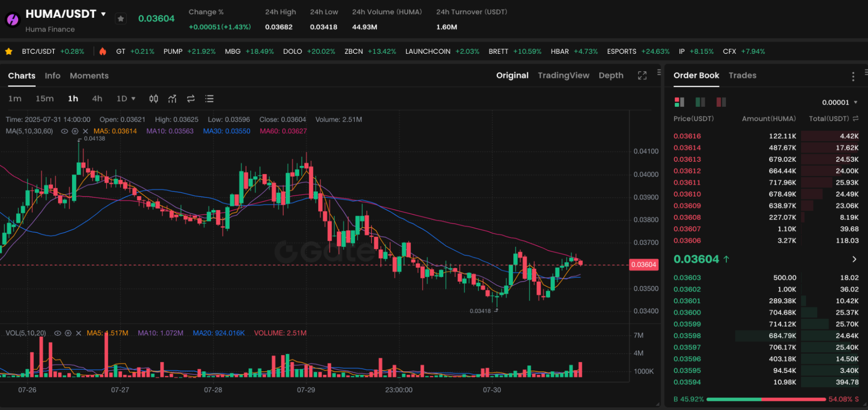Click the 0.03604 current price label on axis
Screen dimensions: 868x410
click(644, 265)
